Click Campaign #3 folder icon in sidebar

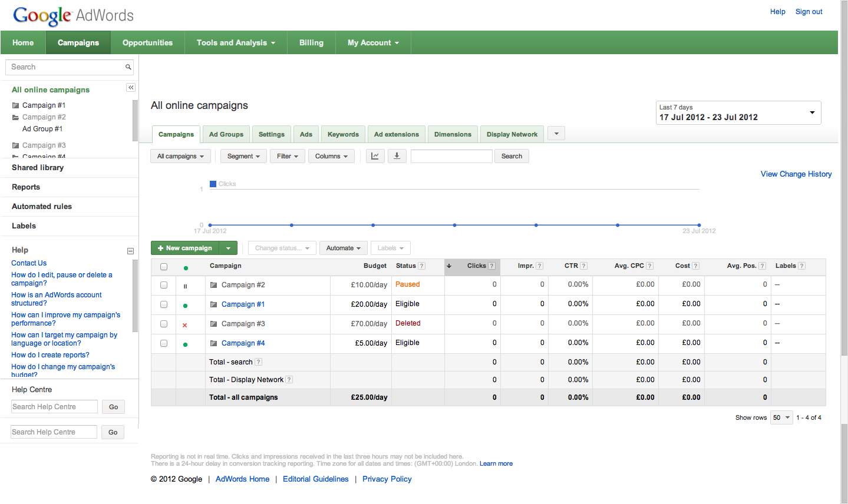(x=16, y=145)
